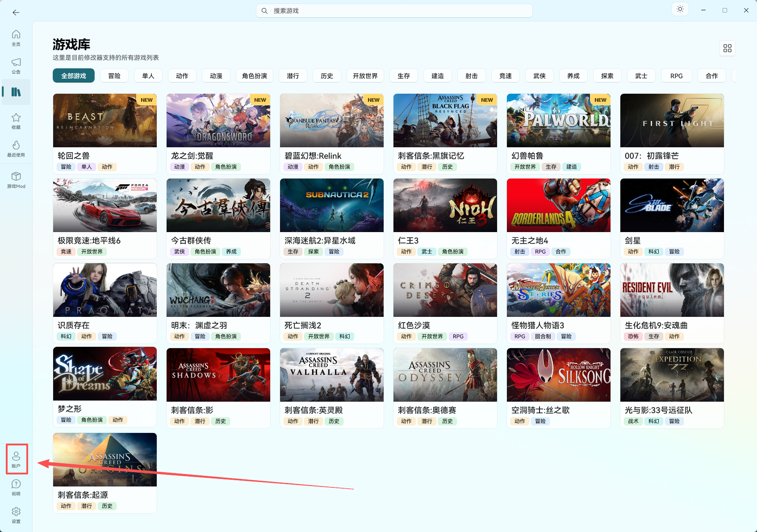Switch the layout with the grid view icon
This screenshot has width=757, height=532.
pos(728,48)
